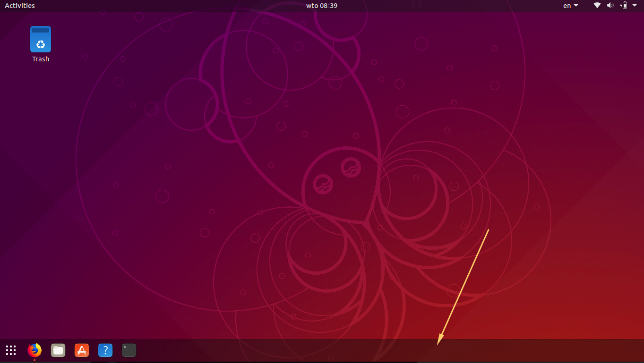
Task: Open the Help icon in dock
Action: [x=105, y=350]
